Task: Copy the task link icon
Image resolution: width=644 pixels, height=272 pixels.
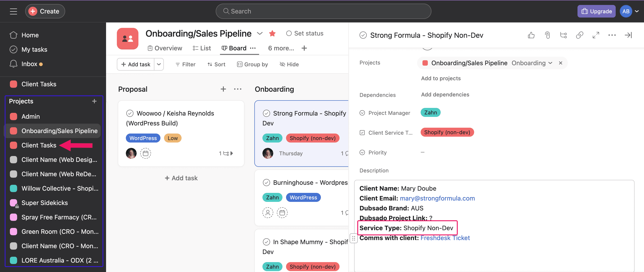Action: coord(580,35)
